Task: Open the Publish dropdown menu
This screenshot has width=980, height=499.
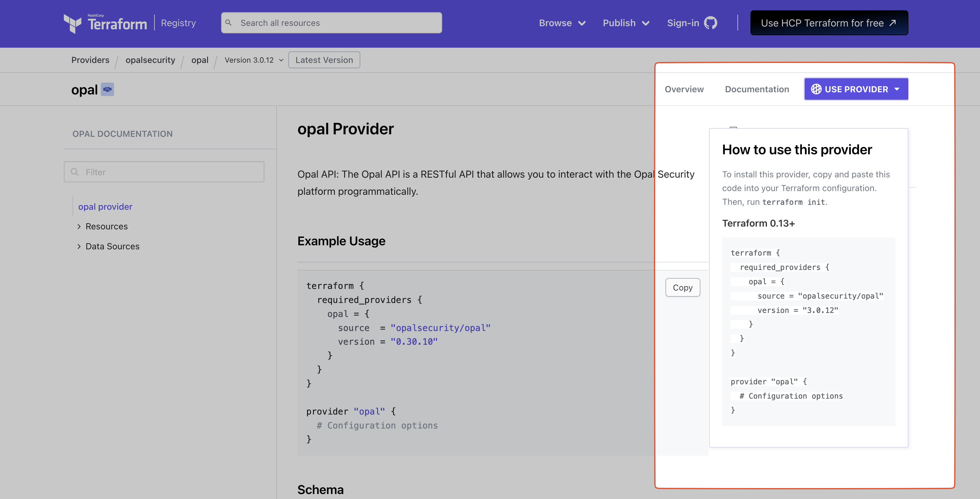Action: pos(626,23)
